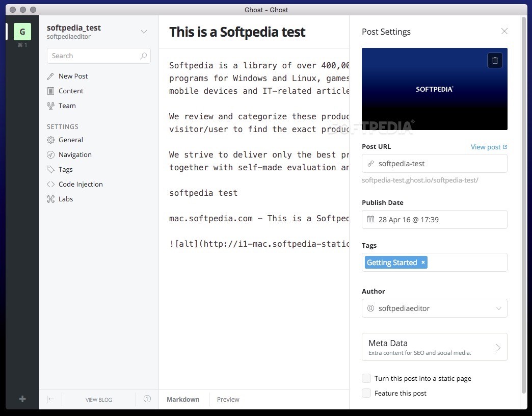Image resolution: width=532 pixels, height=416 pixels.
Task: Click VIEW BLOG button
Action: [x=99, y=400]
